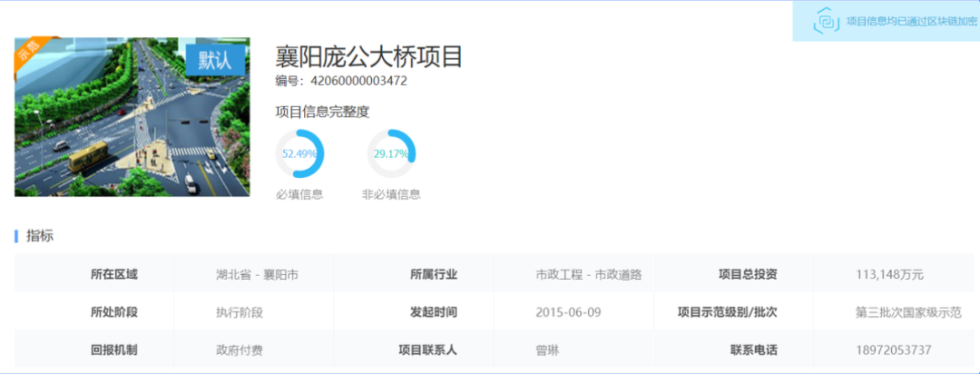Select the value 湖北省 - 襄阳市
The width and height of the screenshot is (980, 374).
257,274
